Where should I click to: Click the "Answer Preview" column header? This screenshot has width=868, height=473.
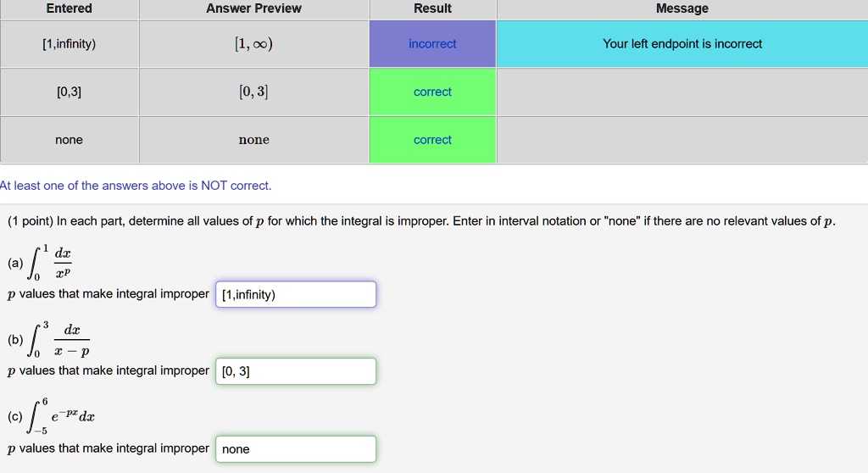point(253,8)
